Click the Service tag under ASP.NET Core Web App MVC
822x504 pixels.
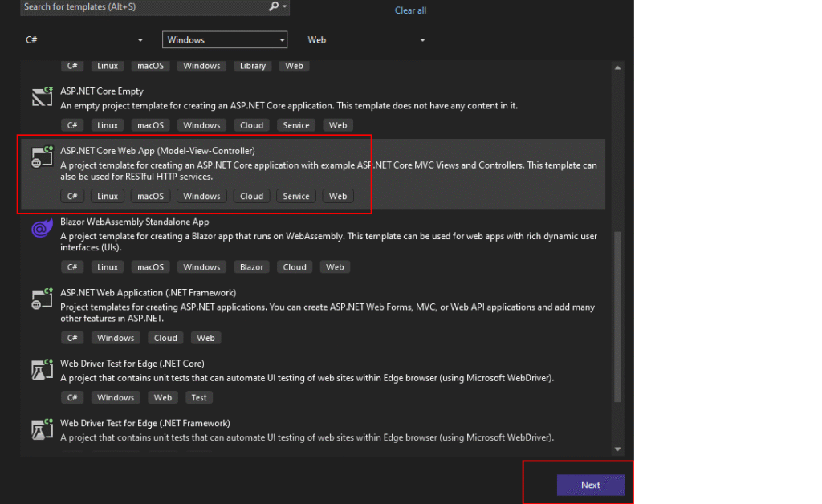pyautogui.click(x=296, y=196)
